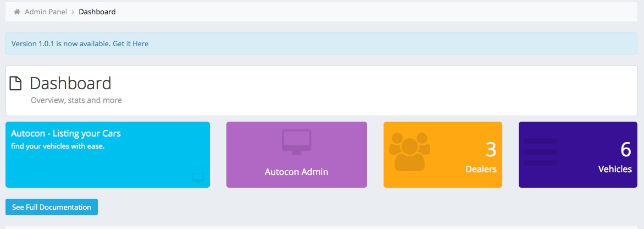
Task: Click the monitor icon on purple tile
Action: point(297,142)
